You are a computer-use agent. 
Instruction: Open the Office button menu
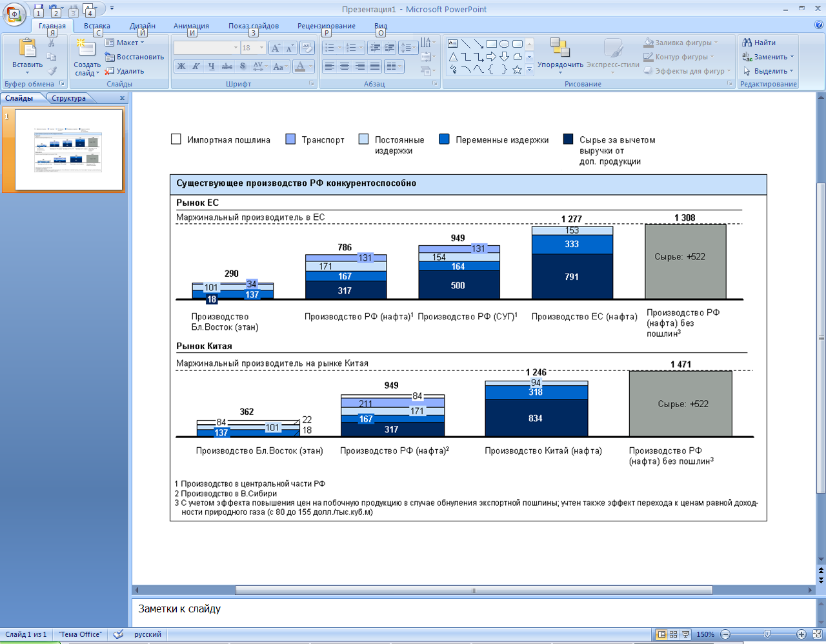(14, 14)
